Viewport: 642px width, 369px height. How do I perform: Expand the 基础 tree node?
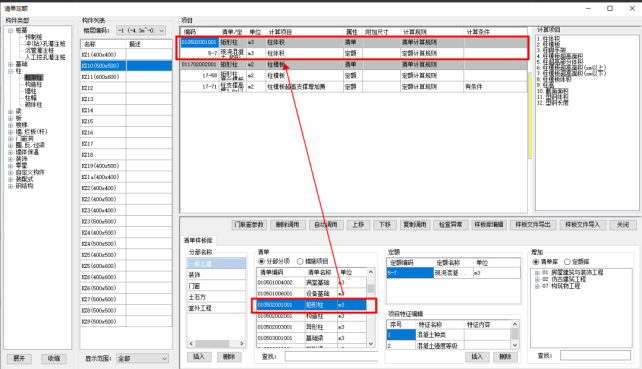[10, 64]
